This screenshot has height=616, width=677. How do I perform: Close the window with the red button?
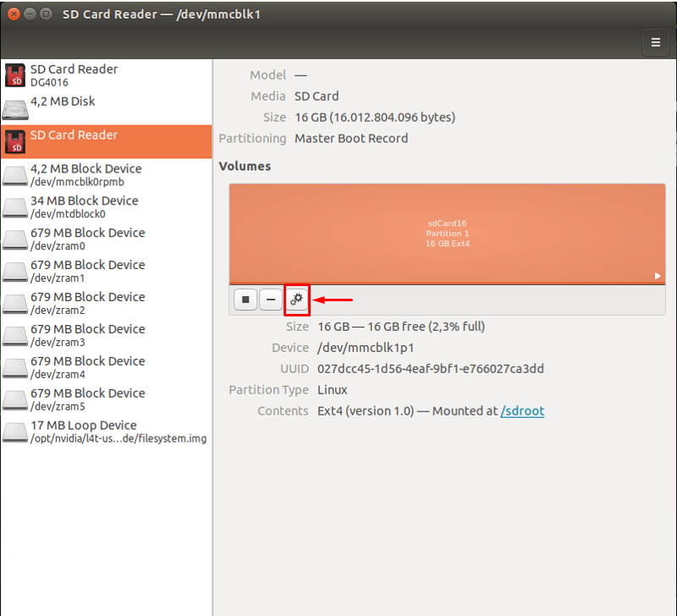(x=14, y=14)
